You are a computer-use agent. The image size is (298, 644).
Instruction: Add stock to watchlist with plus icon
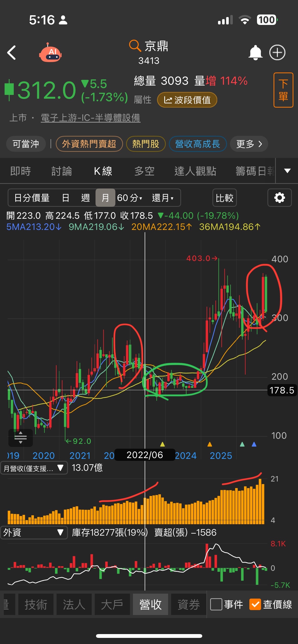277,53
